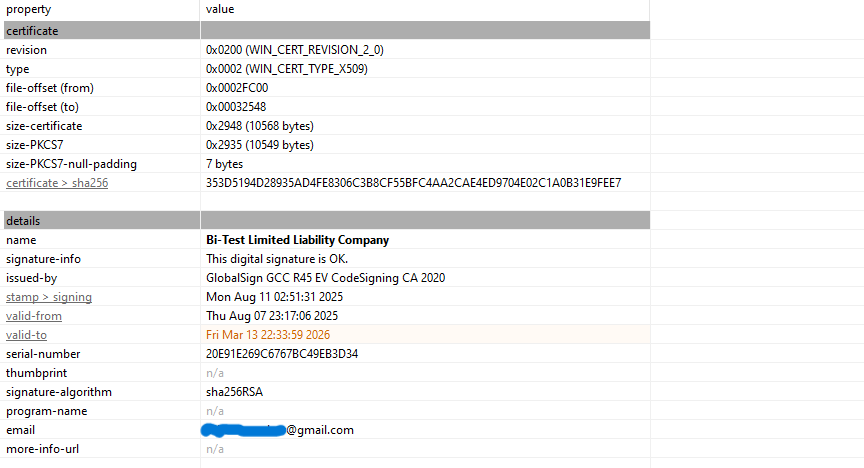Select the revision value 0x0200 (WIN_CERT_REVISION_2_0)
Image resolution: width=864 pixels, height=468 pixels.
coord(295,50)
